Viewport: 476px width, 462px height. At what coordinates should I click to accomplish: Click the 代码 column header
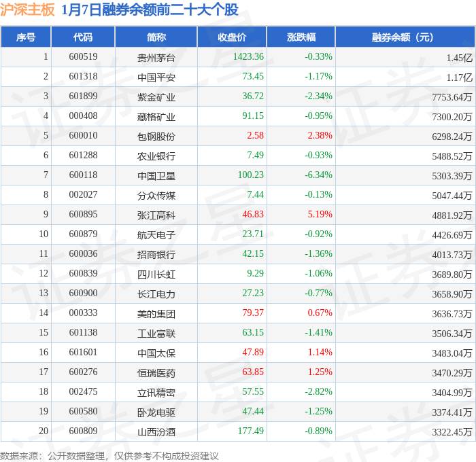click(x=83, y=37)
